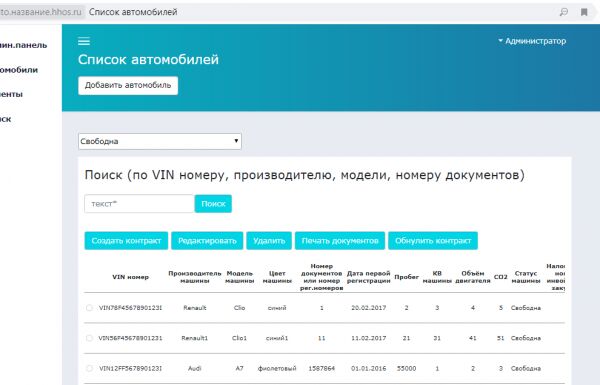Click the Объём двигателя column header
The image size is (600, 385).
pos(473,277)
